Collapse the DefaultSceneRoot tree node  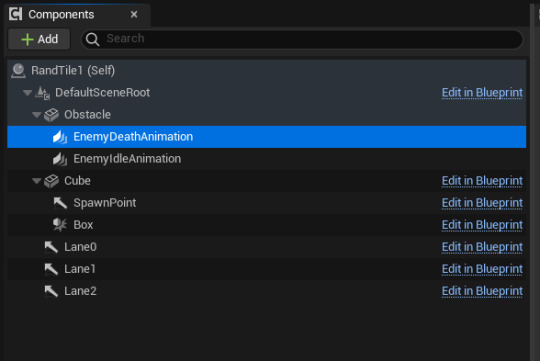click(28, 93)
